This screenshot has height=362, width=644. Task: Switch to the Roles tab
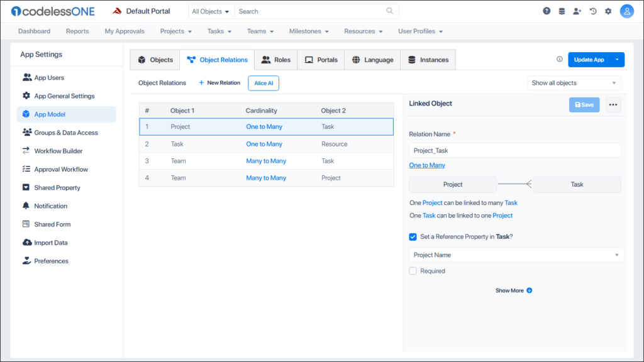click(275, 60)
